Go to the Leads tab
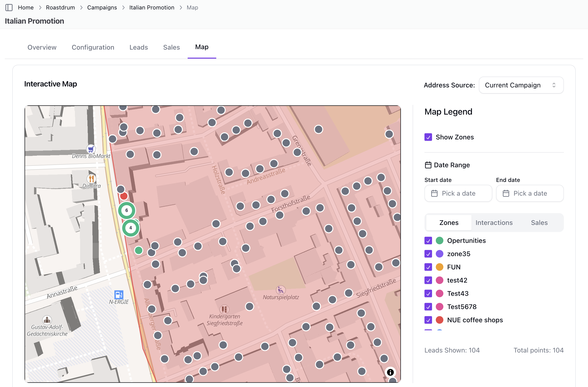Image resolution: width=588 pixels, height=387 pixels. [x=138, y=47]
